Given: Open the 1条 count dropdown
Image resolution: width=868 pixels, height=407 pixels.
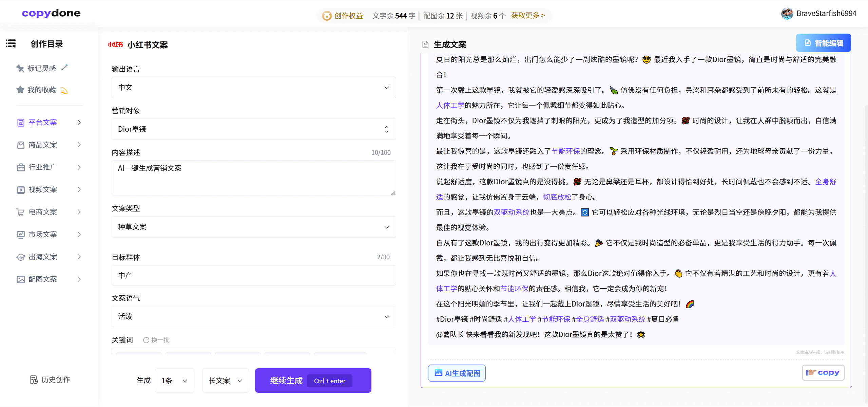Looking at the screenshot, I should pyautogui.click(x=174, y=381).
